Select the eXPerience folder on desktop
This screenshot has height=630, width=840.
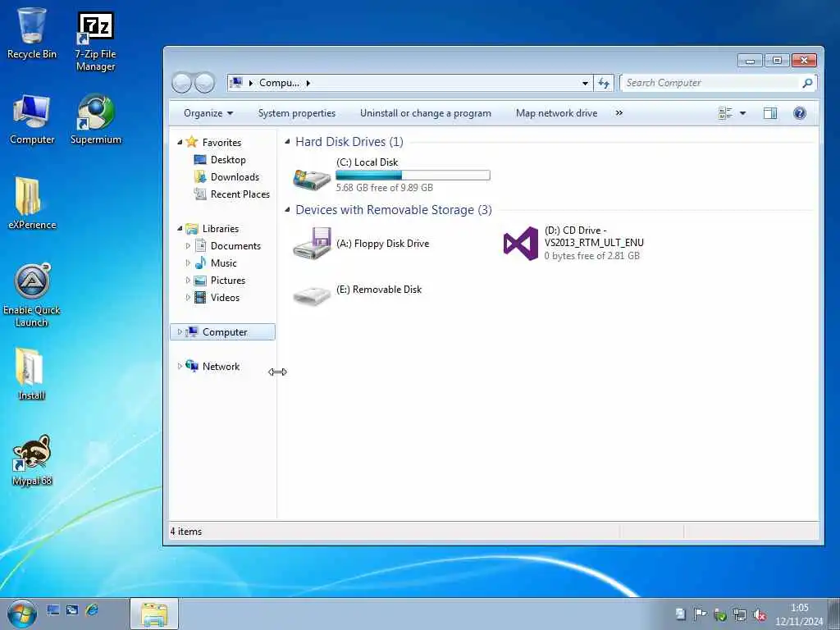coord(32,203)
